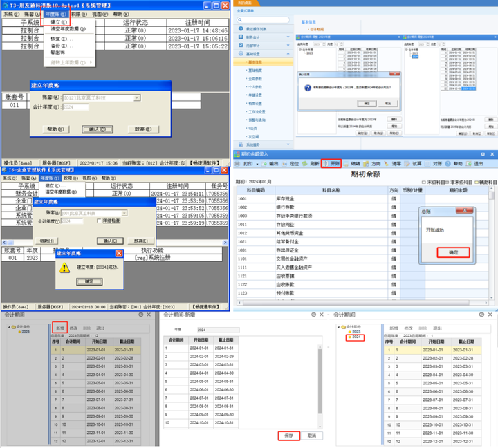Open the arrow next to 打印

tap(257, 164)
